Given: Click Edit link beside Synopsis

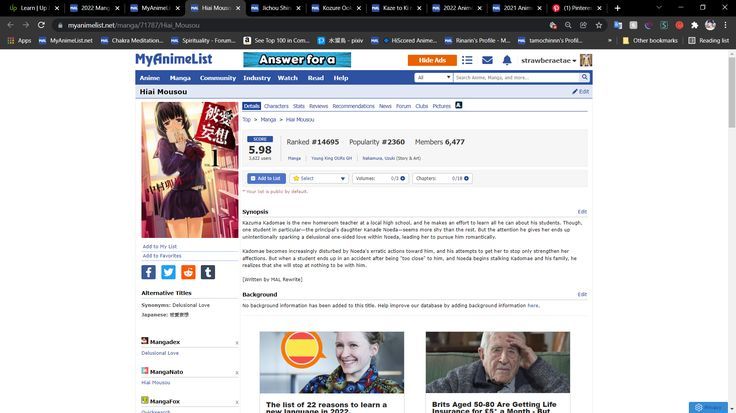Looking at the screenshot, I should 582,212.
